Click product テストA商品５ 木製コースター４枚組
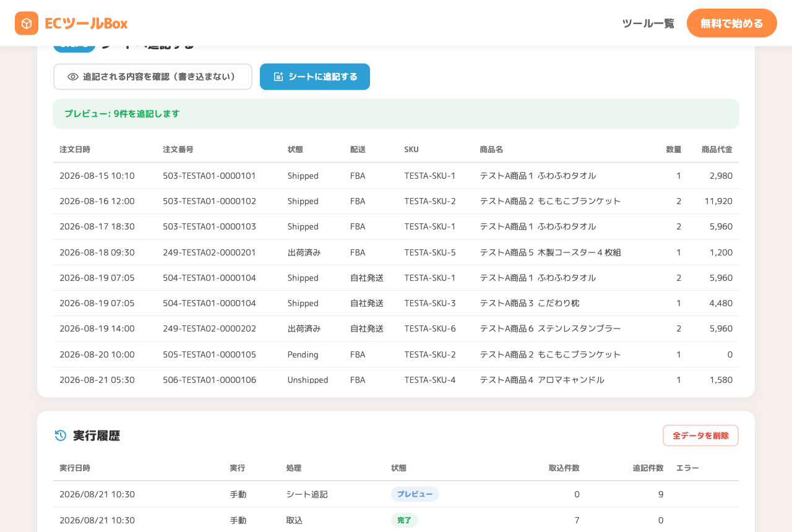Screen dimensions: 792x532 [551, 252]
